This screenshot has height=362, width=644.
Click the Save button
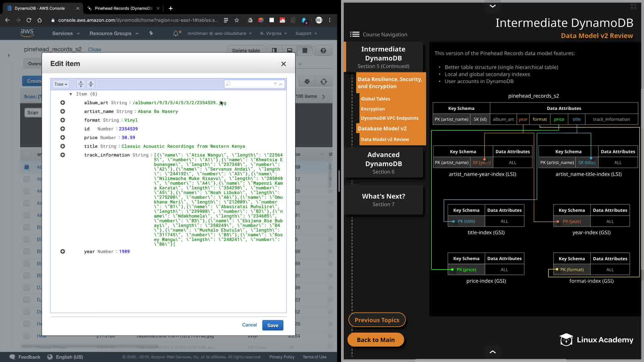coord(272,325)
